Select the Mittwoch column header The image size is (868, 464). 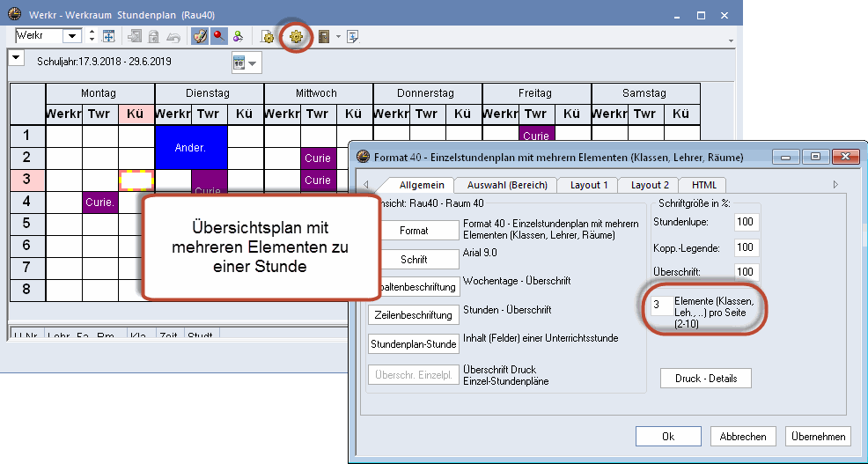pos(317,93)
